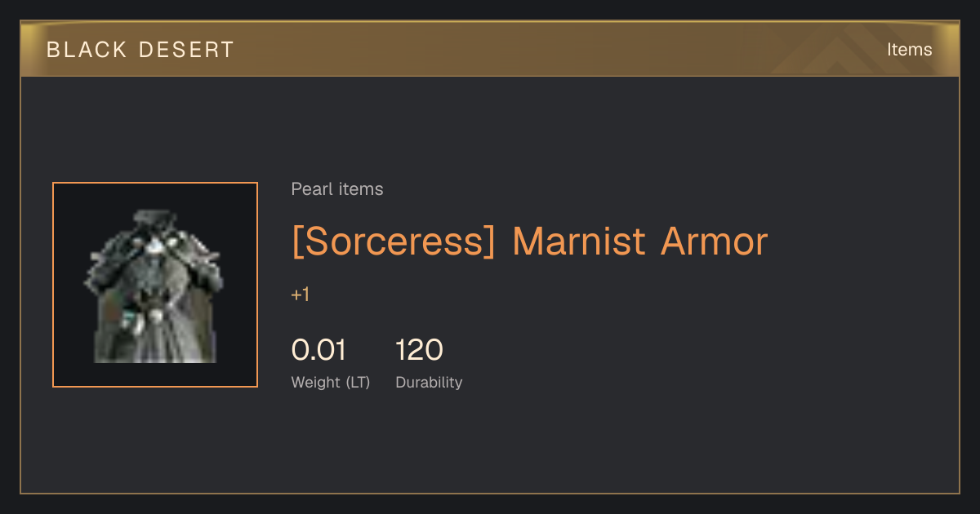The image size is (980, 514).
Task: Select the Weight (LT) label
Action: click(x=331, y=382)
